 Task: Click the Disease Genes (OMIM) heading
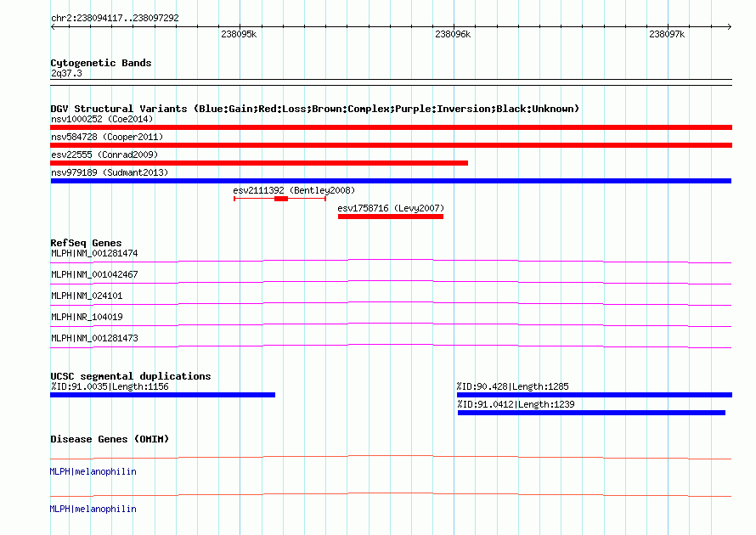[x=110, y=439]
